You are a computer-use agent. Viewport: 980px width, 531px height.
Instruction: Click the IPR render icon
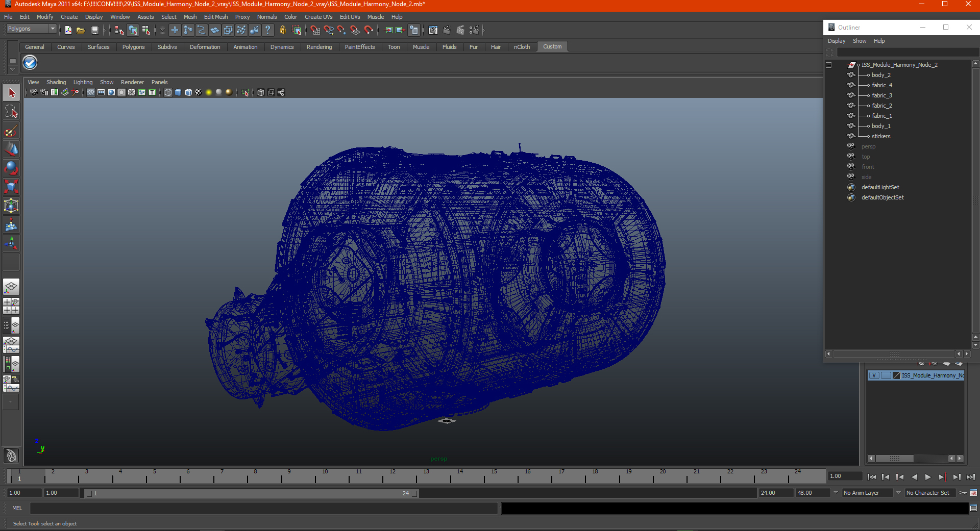click(460, 31)
